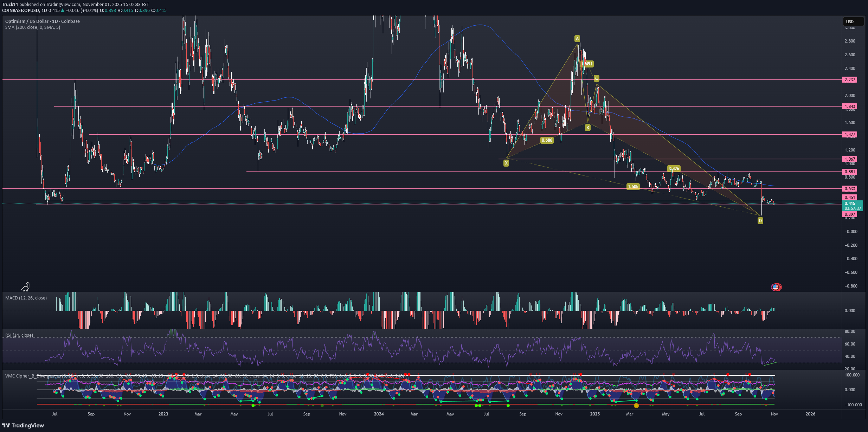The image size is (868, 432).
Task: Click the yellow dot on VMC Cipher panel
Action: 636,406
